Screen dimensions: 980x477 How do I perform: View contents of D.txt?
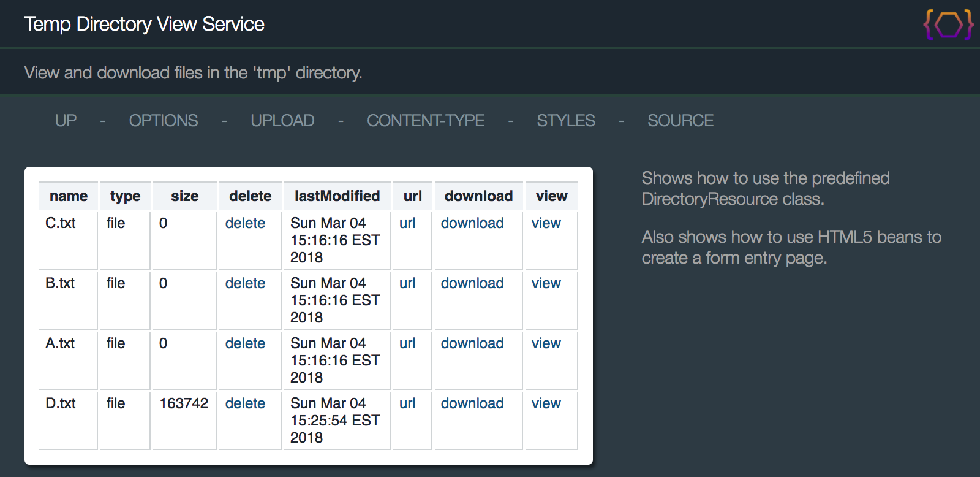[546, 403]
